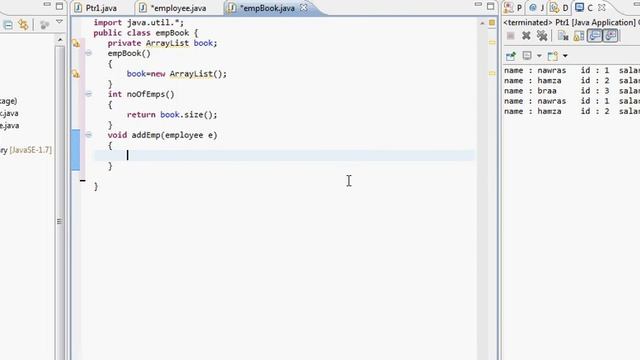Screen dimensions: 640x360
Task: Minimize the Package Explorer panel
Action: [x=47, y=5]
